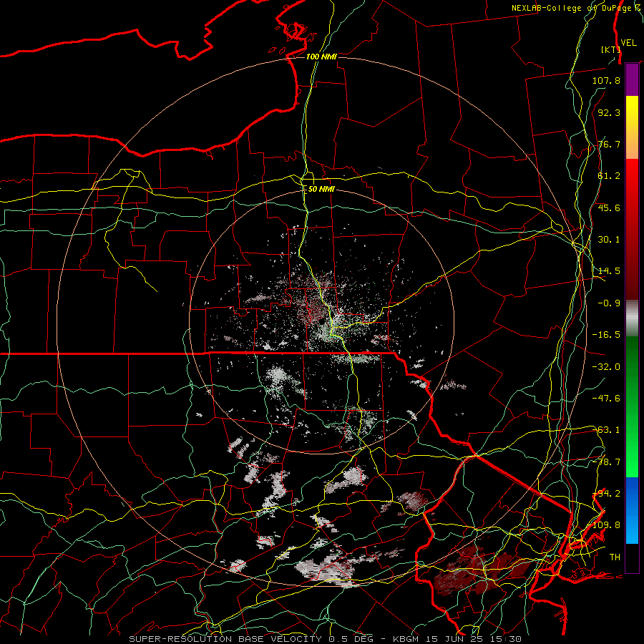The height and width of the screenshot is (644, 644).
Task: Select the 107.8 legend value
Action: (x=606, y=80)
